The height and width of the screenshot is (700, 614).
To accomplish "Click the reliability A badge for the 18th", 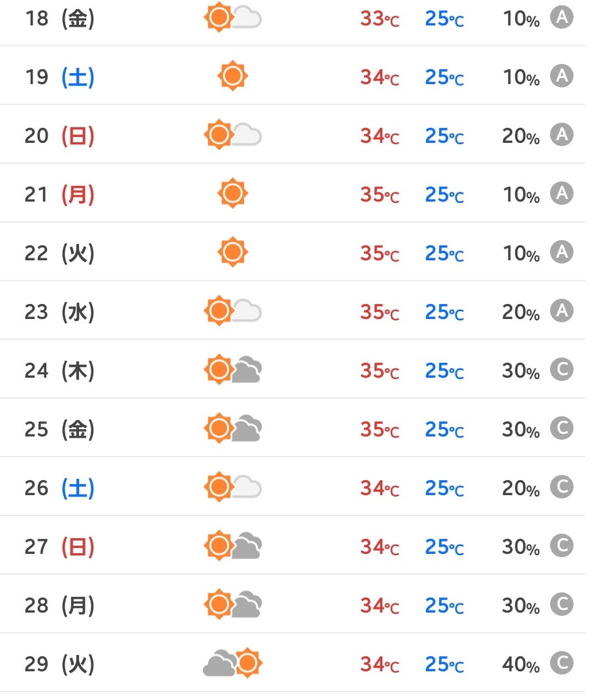I will (x=561, y=18).
